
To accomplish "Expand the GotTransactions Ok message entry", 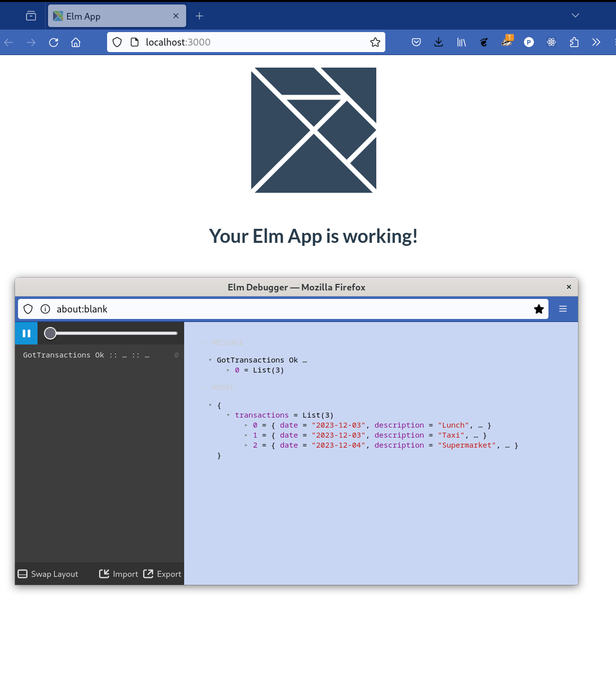I will pos(210,360).
